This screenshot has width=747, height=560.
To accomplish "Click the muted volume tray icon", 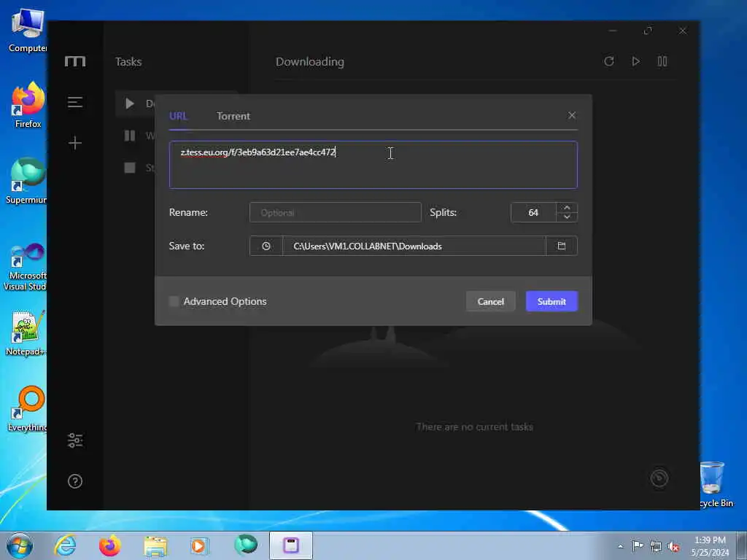I will 673,547.
